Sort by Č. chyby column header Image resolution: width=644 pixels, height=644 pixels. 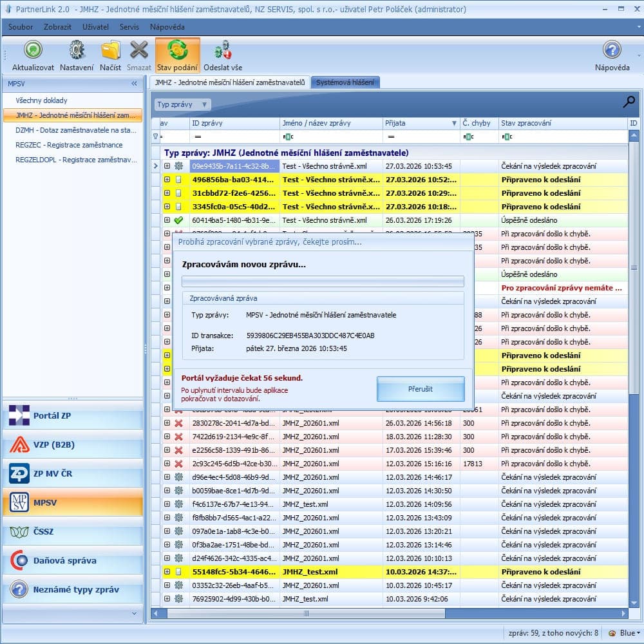[x=479, y=123]
